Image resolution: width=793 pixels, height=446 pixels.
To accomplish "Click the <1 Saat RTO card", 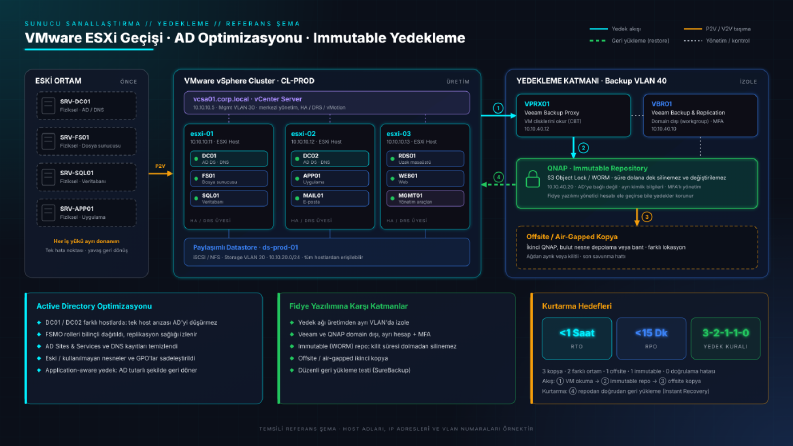I will (577, 338).
